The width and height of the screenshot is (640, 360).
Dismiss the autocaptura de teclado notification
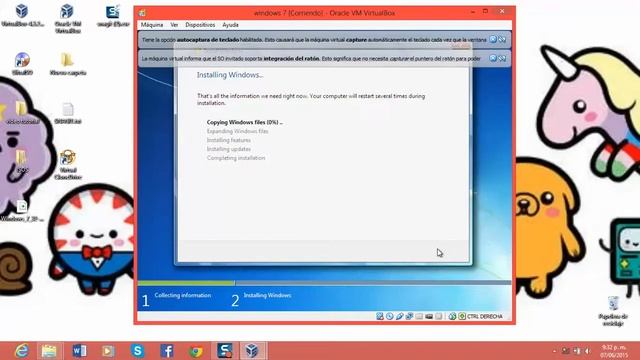[493, 39]
